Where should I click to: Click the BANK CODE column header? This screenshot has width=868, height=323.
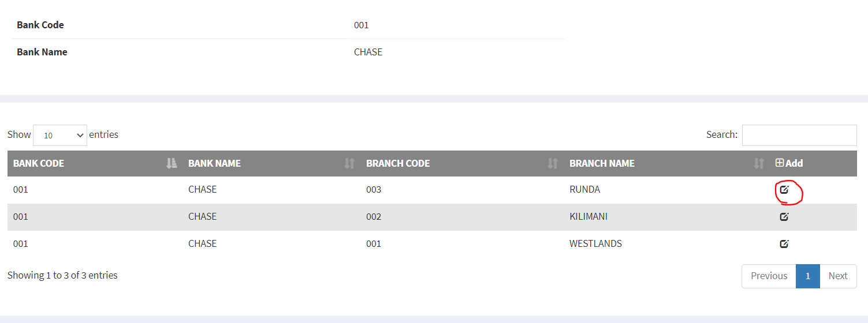pos(39,163)
